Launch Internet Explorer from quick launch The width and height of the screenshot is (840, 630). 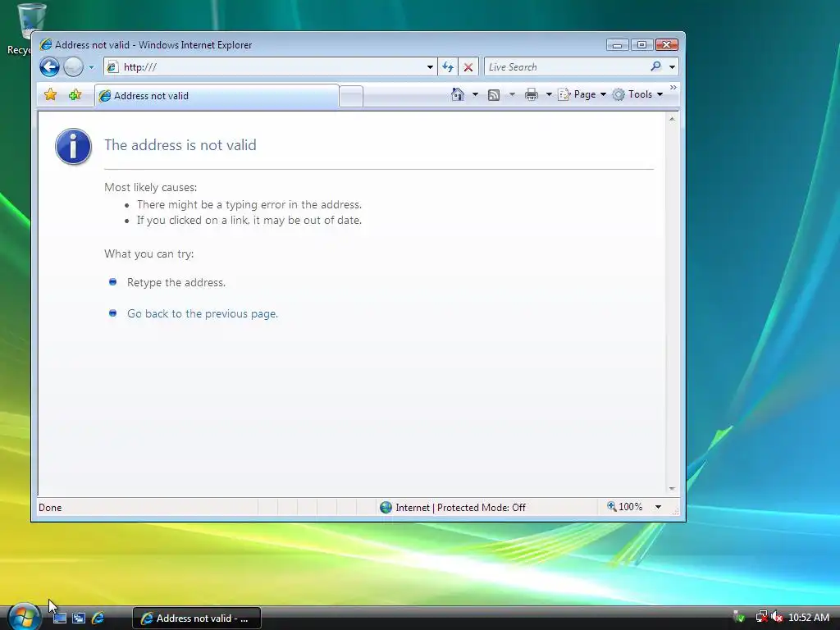(x=98, y=618)
